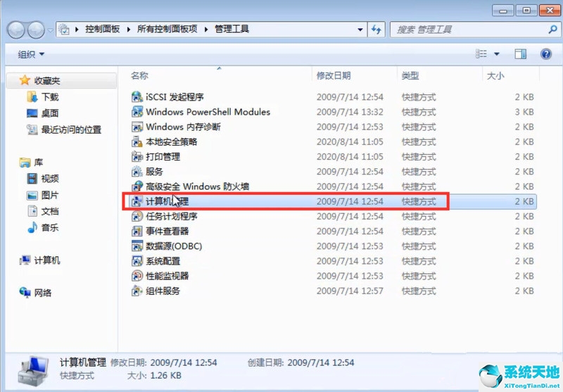Expand arrow after 控制面板 breadcrumb

coord(129,30)
